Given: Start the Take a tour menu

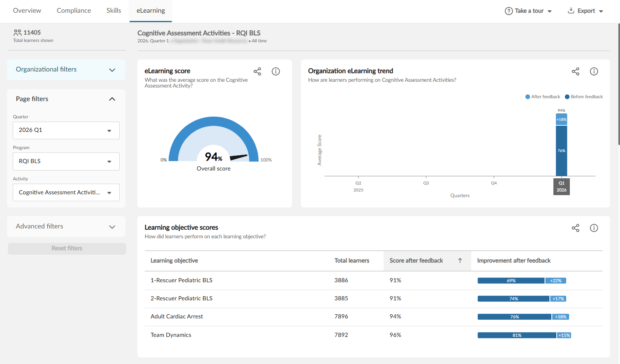Looking at the screenshot, I should [528, 11].
